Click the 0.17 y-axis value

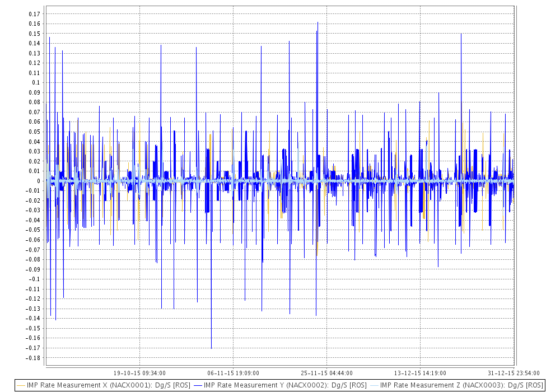(35, 14)
